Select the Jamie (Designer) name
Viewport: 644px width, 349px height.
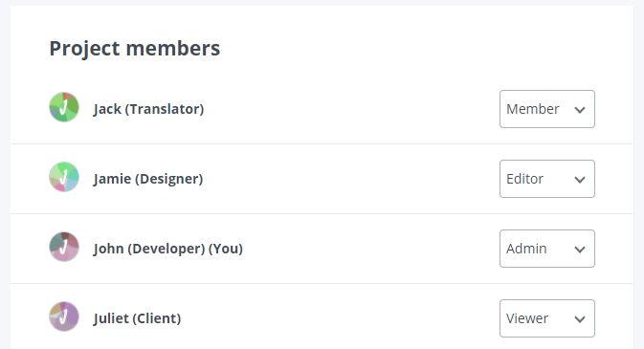point(148,179)
